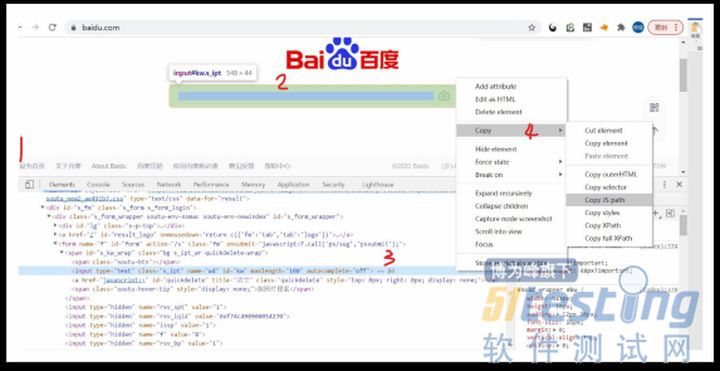Click the QR code icon on page

[x=654, y=107]
